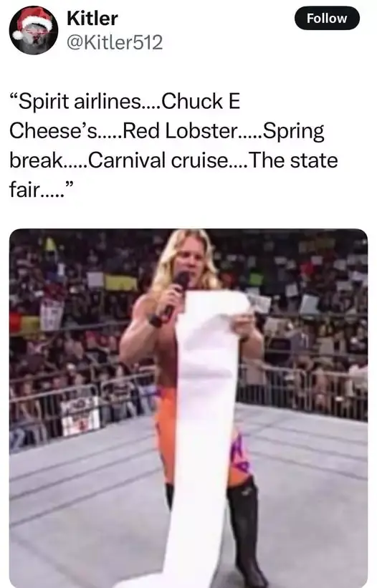Click the words "Red Lobster" in tweet
377x588 pixels.
tap(180, 131)
